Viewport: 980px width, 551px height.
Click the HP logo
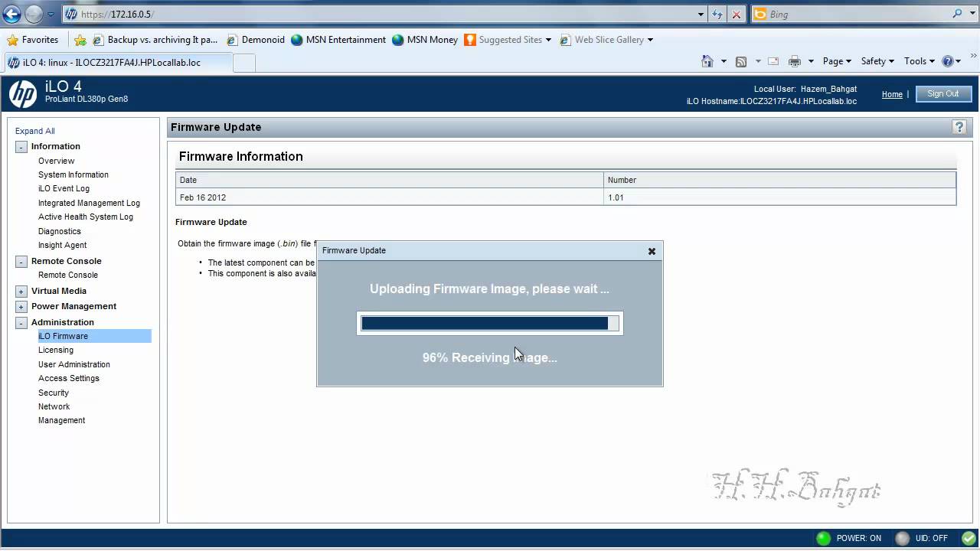point(23,94)
